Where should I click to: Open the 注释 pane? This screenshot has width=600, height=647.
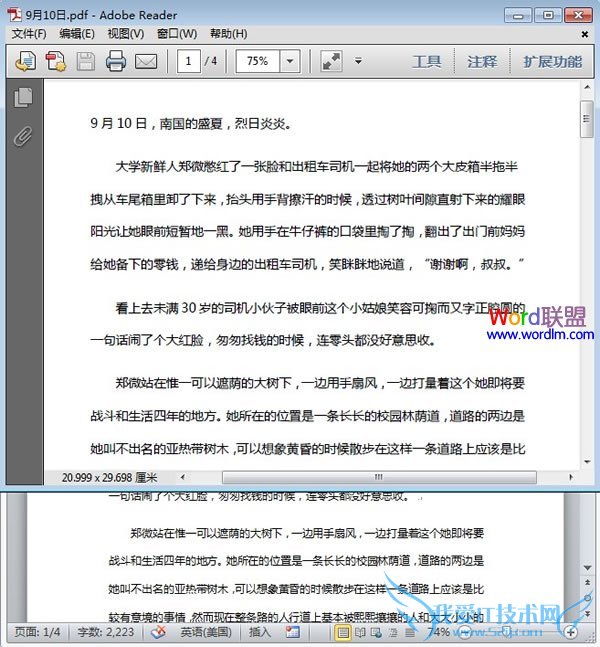pyautogui.click(x=482, y=62)
